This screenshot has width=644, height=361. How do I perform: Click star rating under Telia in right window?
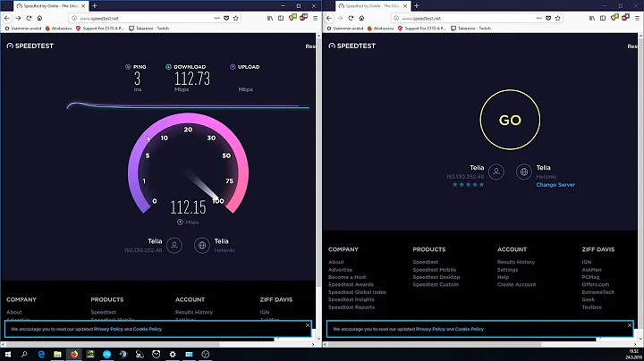[x=468, y=185]
